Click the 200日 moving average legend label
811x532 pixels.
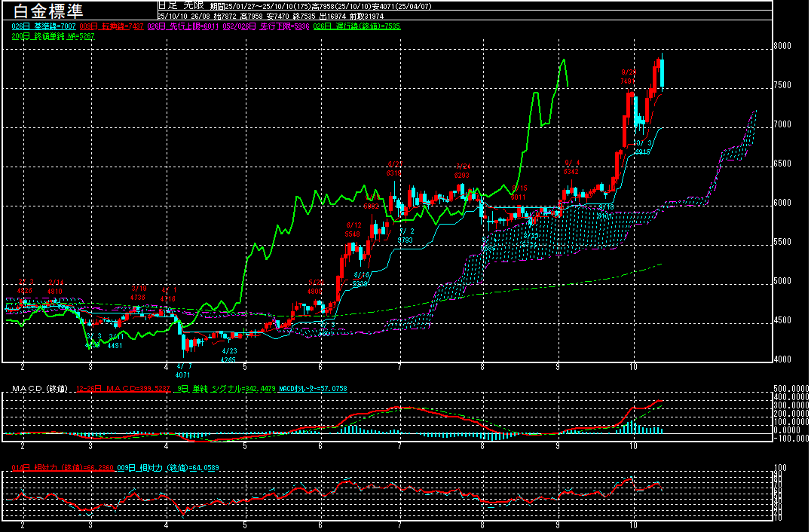click(x=53, y=36)
